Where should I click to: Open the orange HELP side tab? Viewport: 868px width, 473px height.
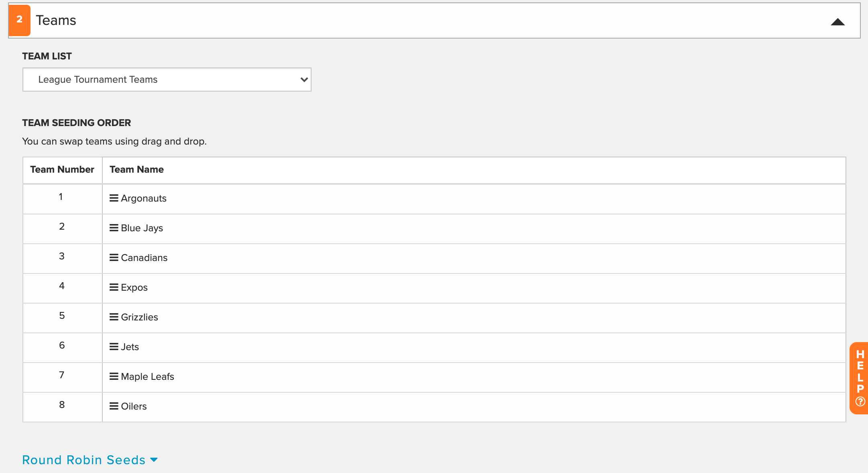859,378
